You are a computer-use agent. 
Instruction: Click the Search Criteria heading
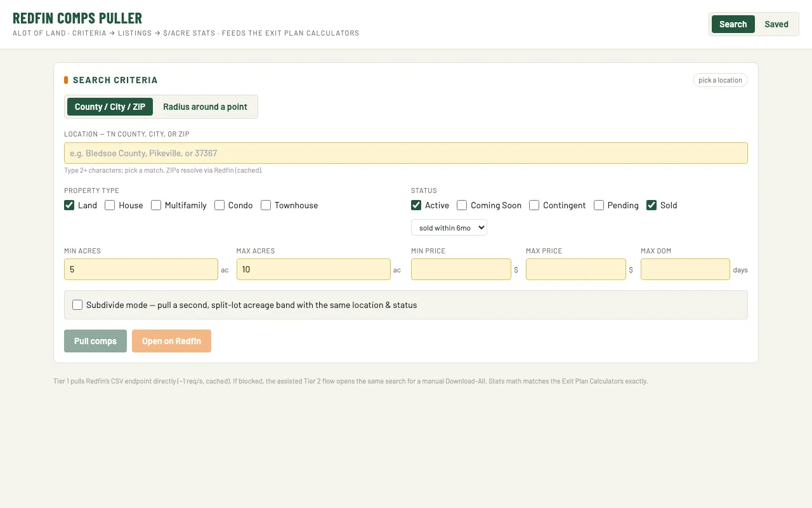(115, 80)
